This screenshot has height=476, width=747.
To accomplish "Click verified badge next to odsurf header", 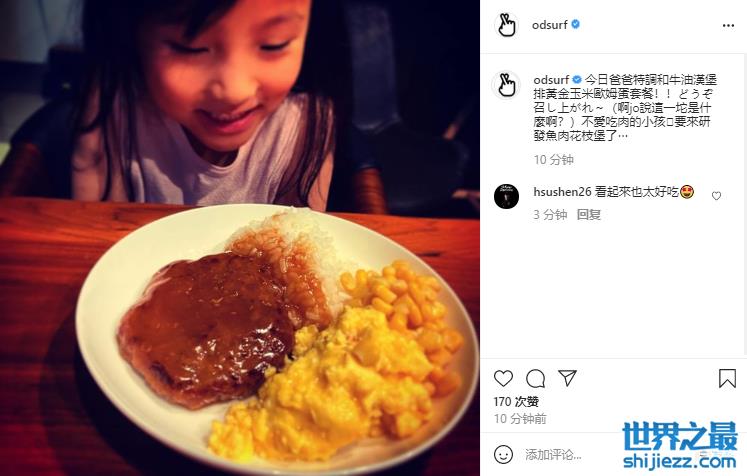I will pyautogui.click(x=575, y=24).
